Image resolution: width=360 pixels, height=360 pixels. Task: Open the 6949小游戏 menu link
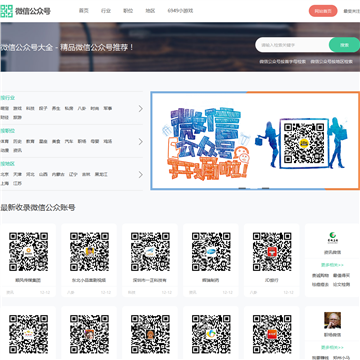point(180,11)
